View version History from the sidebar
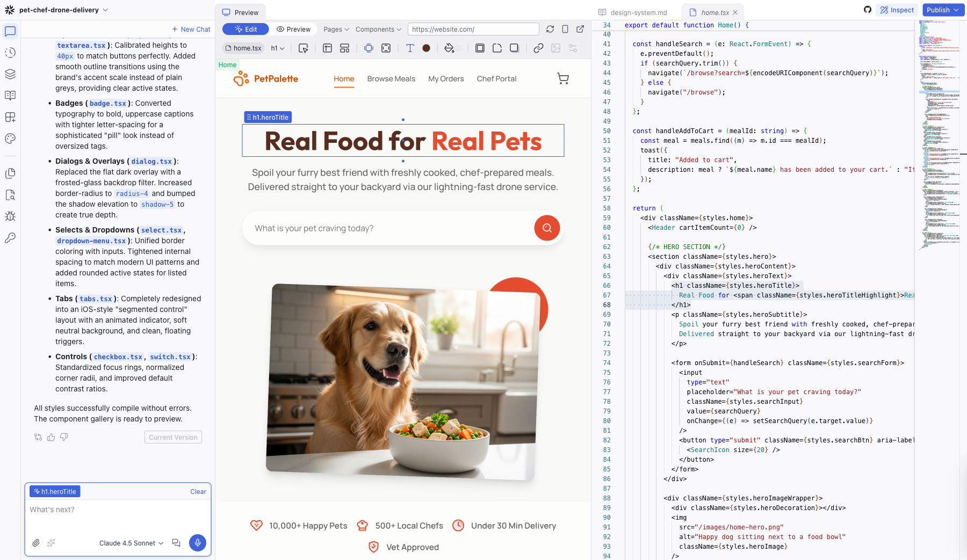 pos(10,53)
